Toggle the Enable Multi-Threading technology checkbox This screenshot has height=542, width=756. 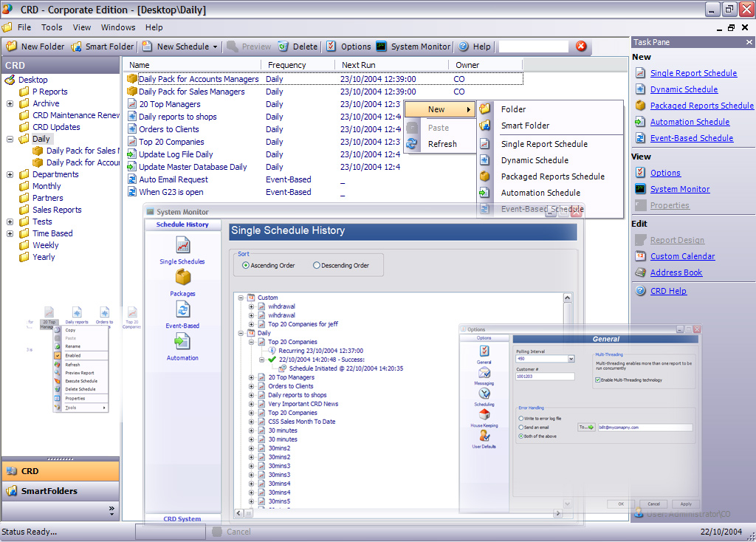tap(598, 380)
